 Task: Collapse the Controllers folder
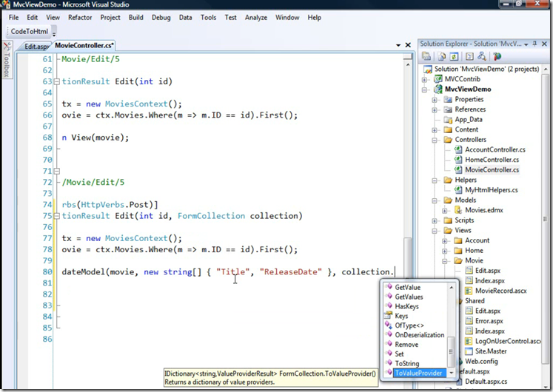(x=435, y=141)
